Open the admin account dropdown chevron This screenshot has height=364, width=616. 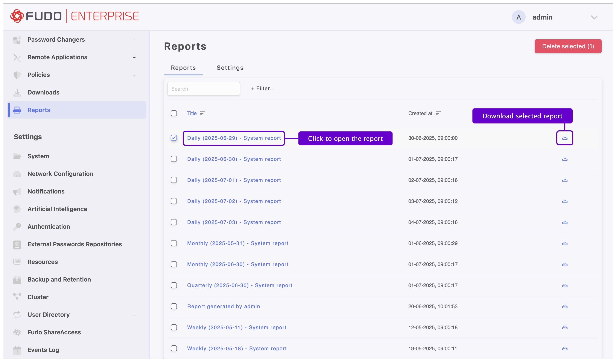(x=594, y=17)
